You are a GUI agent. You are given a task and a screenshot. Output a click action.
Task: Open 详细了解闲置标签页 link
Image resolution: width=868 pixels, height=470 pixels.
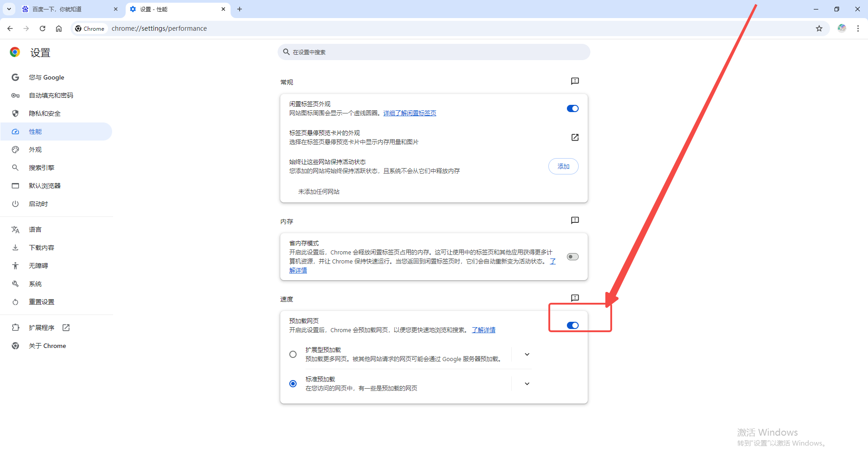[x=410, y=113]
